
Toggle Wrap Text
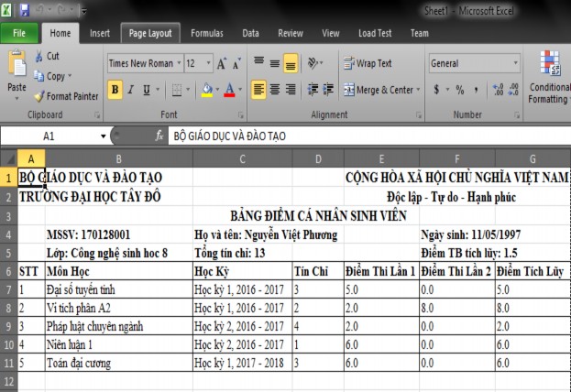tap(368, 63)
